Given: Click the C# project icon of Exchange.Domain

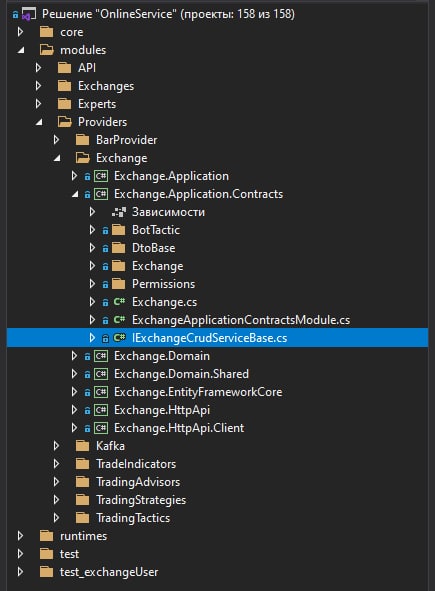Looking at the screenshot, I should click(101, 356).
